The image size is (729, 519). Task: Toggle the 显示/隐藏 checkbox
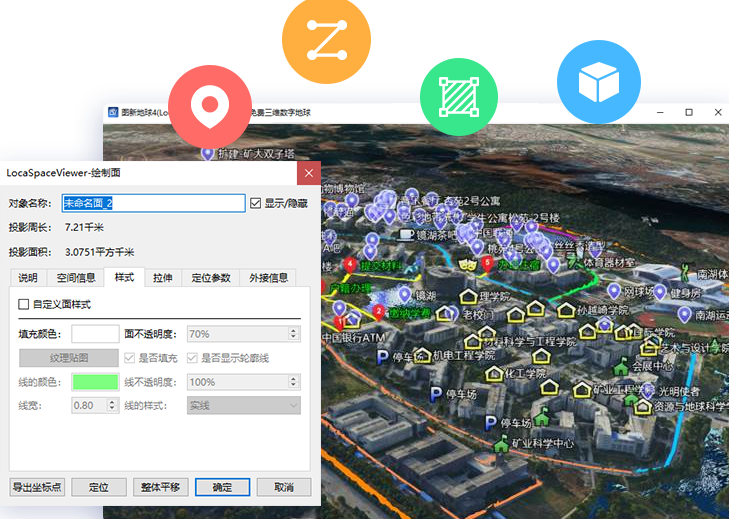coord(256,203)
